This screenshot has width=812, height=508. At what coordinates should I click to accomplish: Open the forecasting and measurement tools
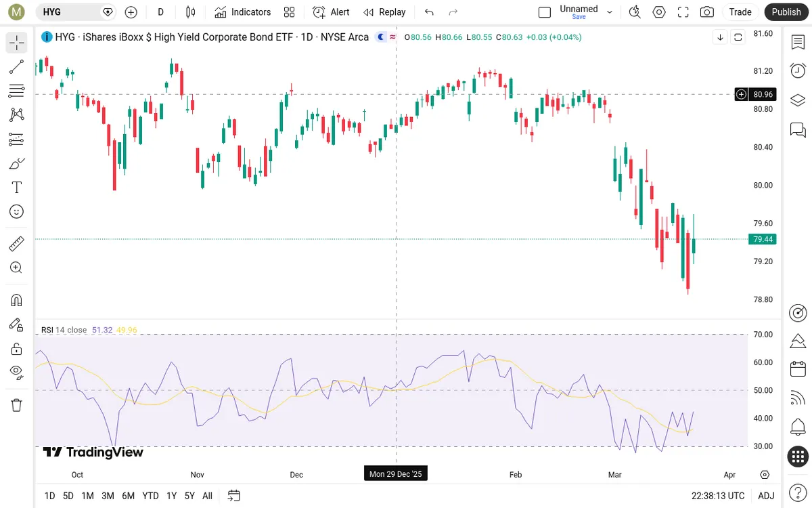click(17, 140)
